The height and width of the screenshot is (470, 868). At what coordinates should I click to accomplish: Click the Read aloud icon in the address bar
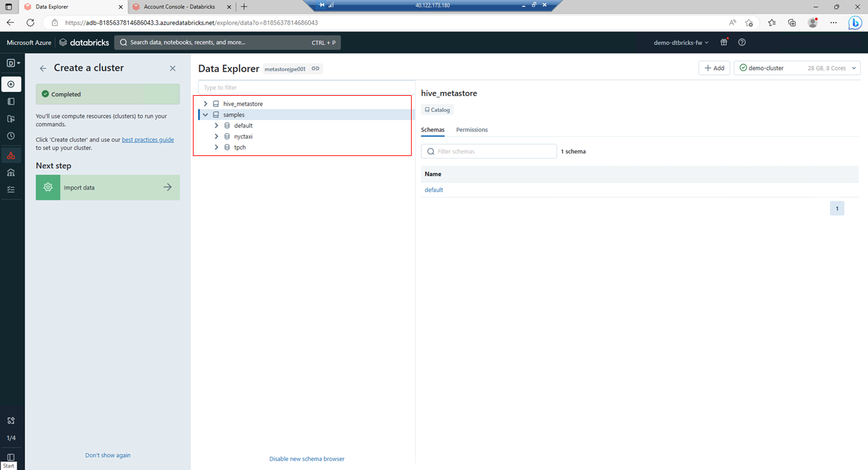(x=733, y=23)
